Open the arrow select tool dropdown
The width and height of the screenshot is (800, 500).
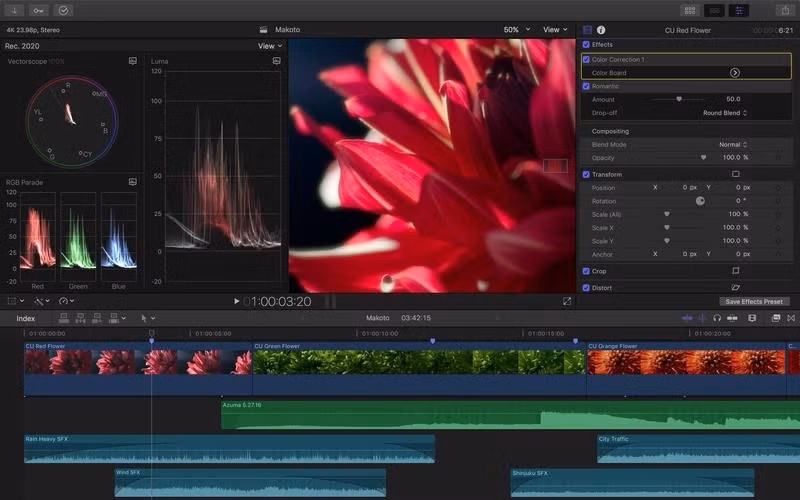[147, 318]
